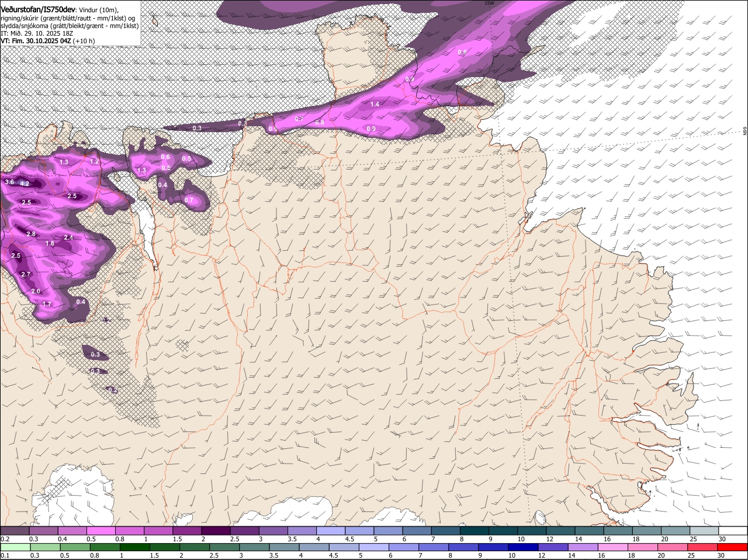The height and width of the screenshot is (560, 748).
Task: Select upper snow scale swatch starting at 1
Action: point(158,530)
